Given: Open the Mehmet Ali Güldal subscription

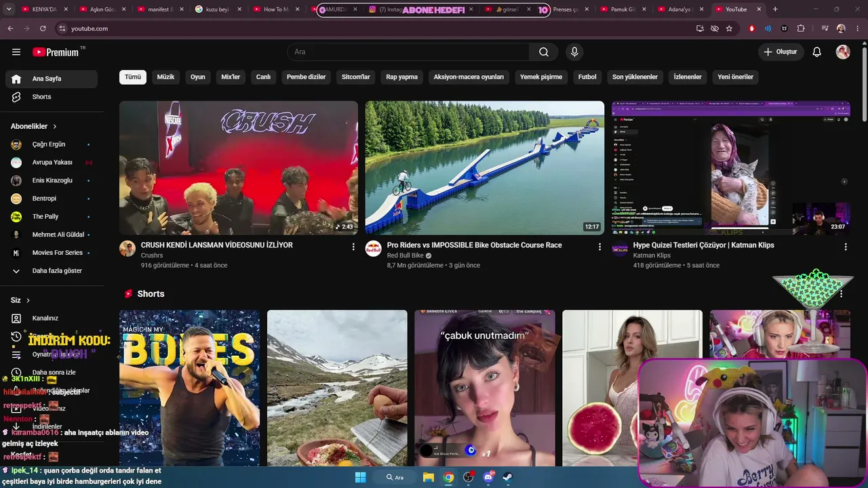Looking at the screenshot, I should coord(52,235).
